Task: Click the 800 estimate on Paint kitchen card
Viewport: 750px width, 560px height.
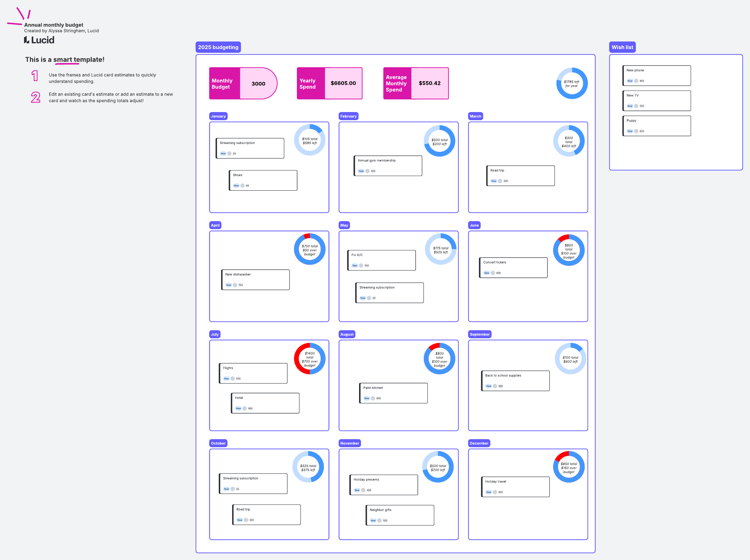Action: pyautogui.click(x=378, y=398)
